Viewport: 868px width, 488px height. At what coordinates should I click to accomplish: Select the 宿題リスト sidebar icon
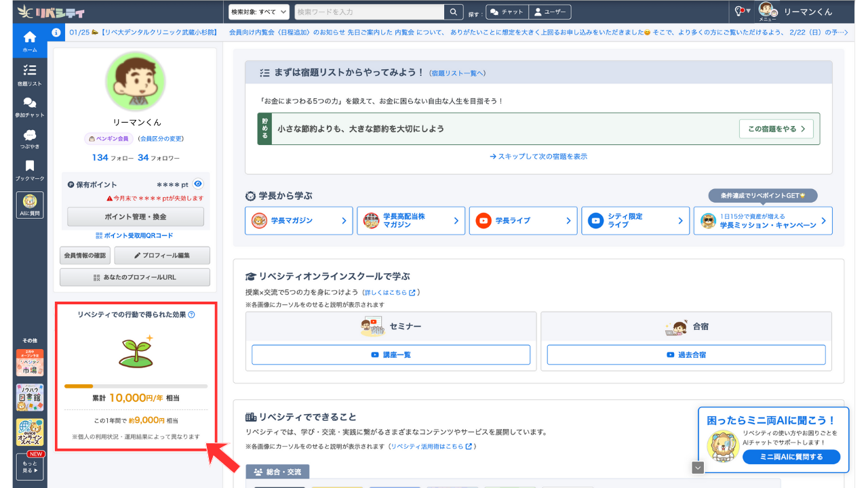point(28,73)
